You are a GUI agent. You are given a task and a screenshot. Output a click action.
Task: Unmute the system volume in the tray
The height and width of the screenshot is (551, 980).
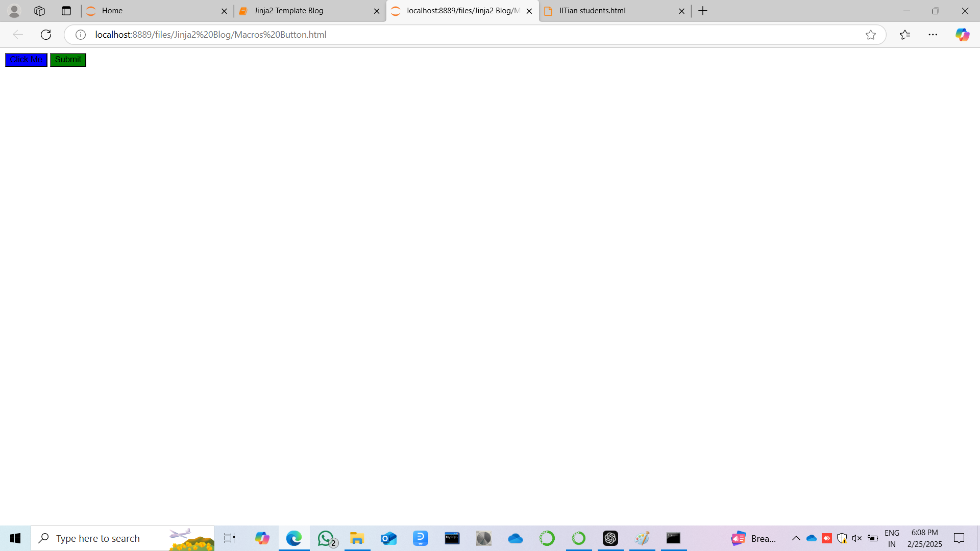(857, 538)
